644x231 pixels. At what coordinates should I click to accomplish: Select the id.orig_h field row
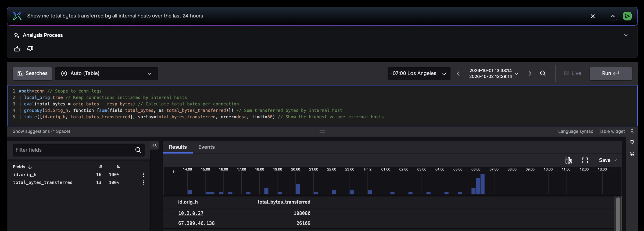(x=79, y=175)
